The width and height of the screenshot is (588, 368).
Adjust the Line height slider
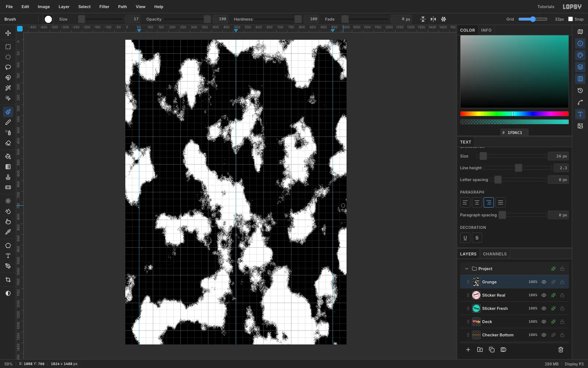pos(518,168)
